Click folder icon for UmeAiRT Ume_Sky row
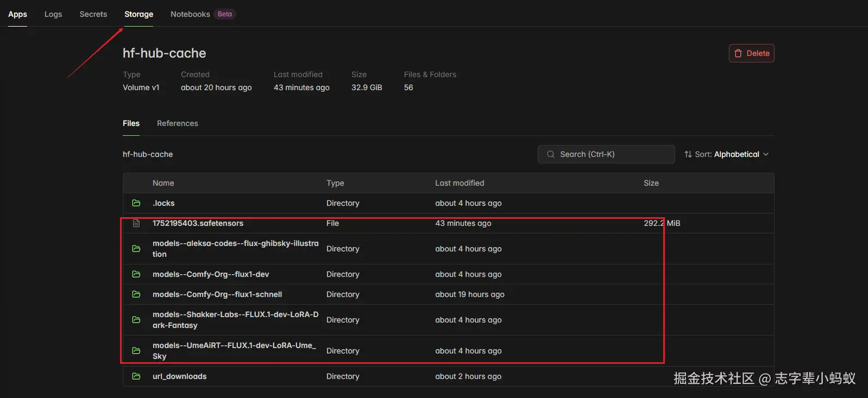 point(136,351)
